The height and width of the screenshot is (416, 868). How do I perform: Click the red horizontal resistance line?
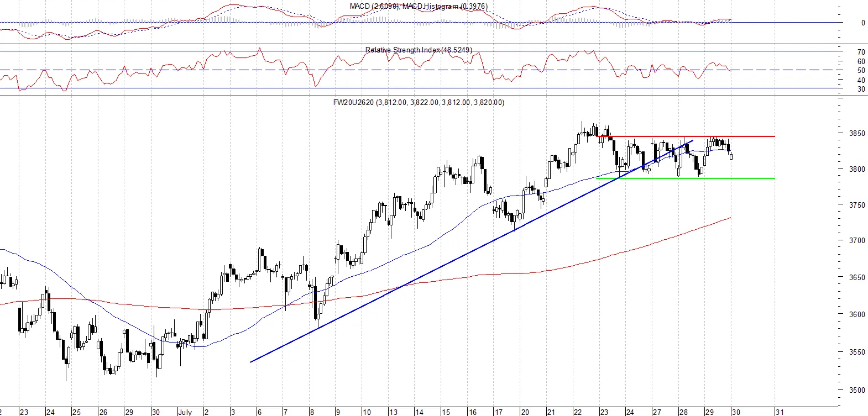(x=687, y=136)
